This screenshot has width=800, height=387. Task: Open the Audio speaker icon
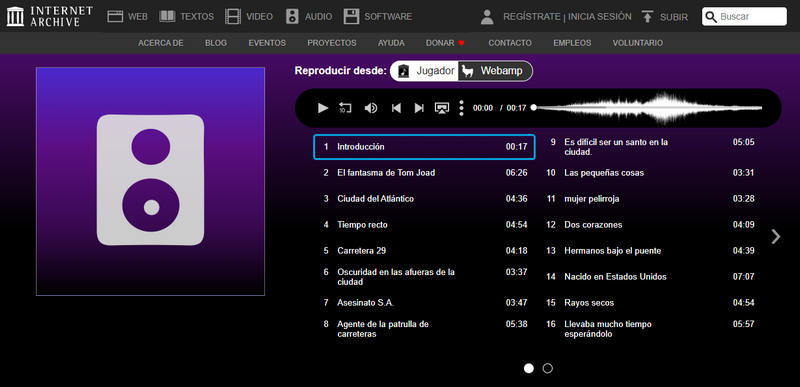click(292, 16)
